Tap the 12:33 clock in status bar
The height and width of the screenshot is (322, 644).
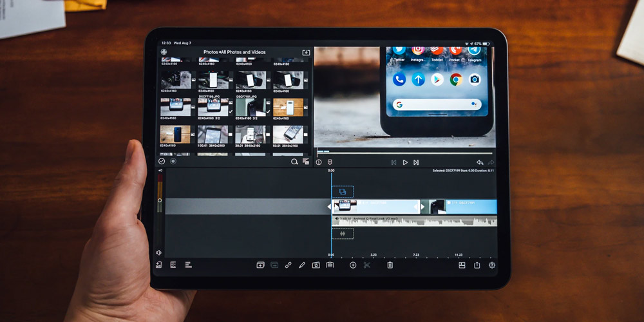point(166,43)
